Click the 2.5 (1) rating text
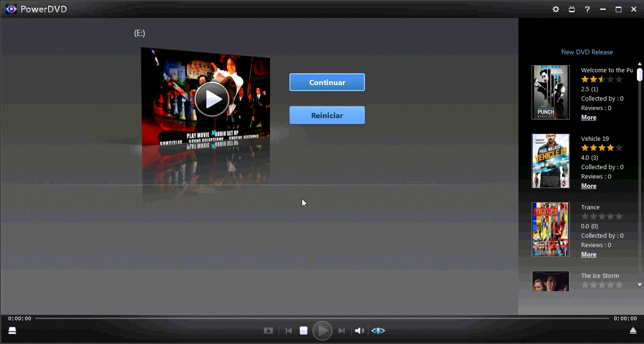 pos(589,89)
